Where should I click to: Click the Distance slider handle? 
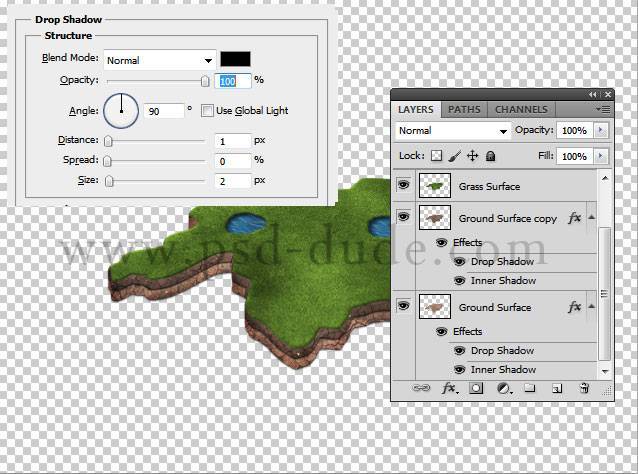pos(108,141)
